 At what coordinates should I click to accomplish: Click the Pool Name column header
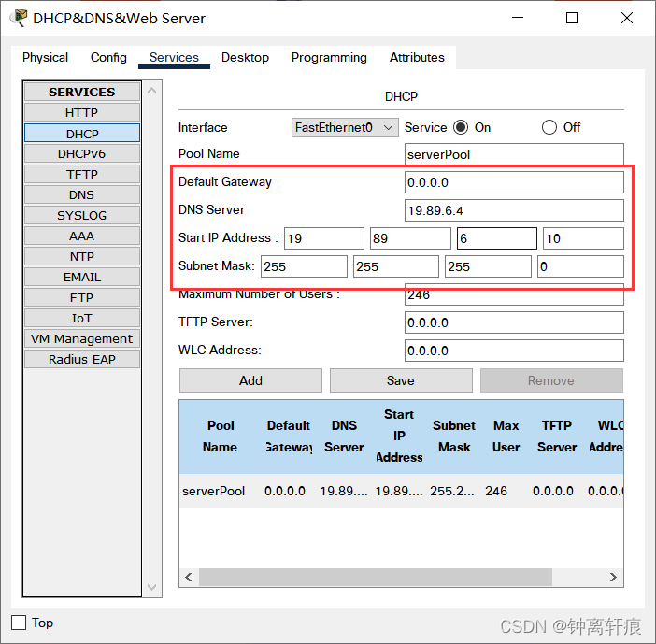tap(220, 436)
